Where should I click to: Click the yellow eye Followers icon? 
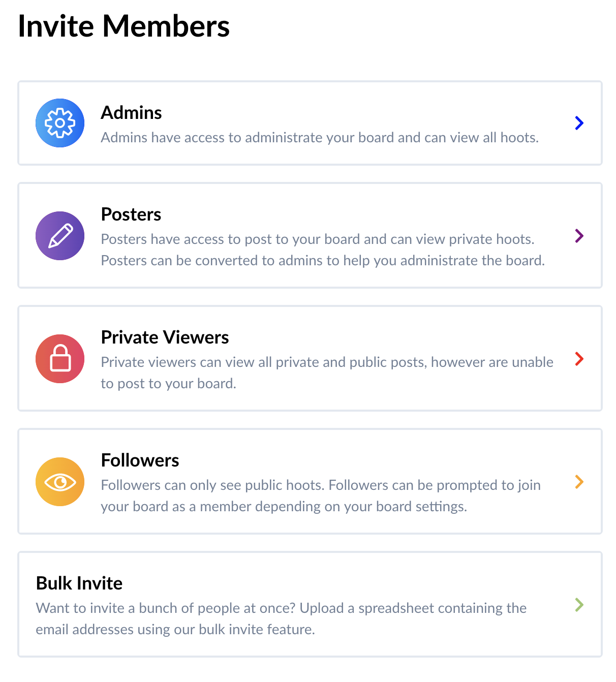click(60, 482)
